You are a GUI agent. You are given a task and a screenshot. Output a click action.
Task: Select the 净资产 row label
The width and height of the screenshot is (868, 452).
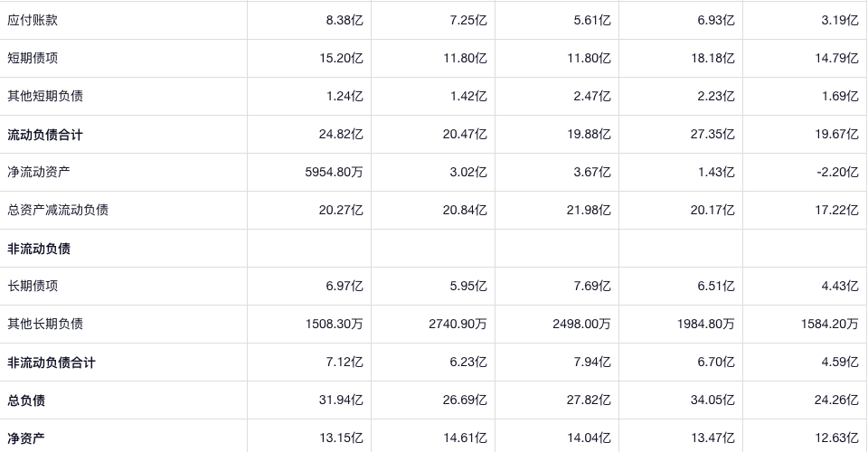pos(26,438)
